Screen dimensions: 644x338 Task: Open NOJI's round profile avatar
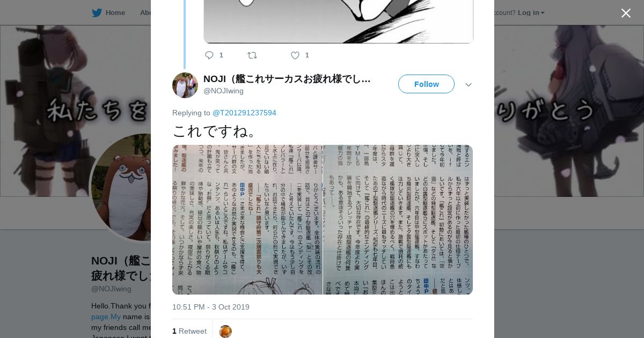(x=185, y=85)
